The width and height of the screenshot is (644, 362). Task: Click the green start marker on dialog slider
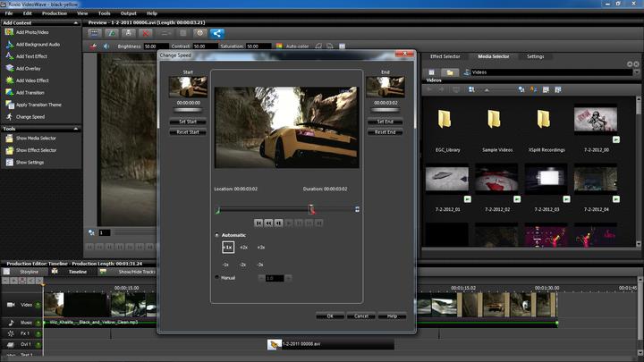coord(217,210)
